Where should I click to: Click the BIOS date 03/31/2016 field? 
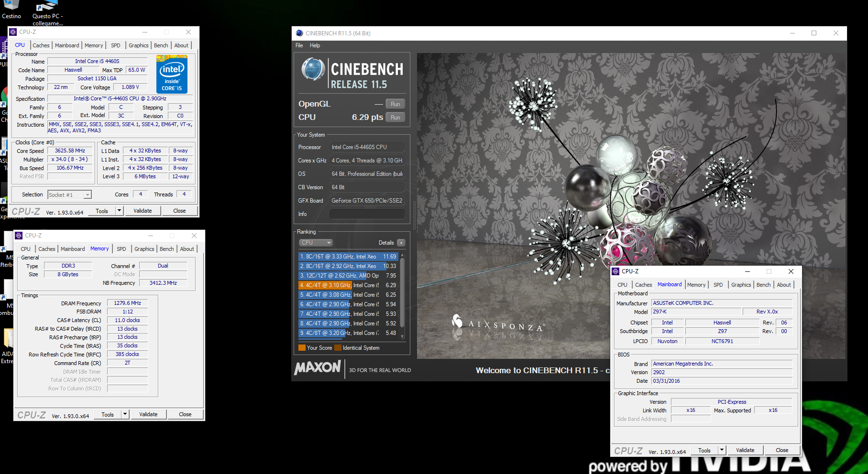(x=722, y=381)
